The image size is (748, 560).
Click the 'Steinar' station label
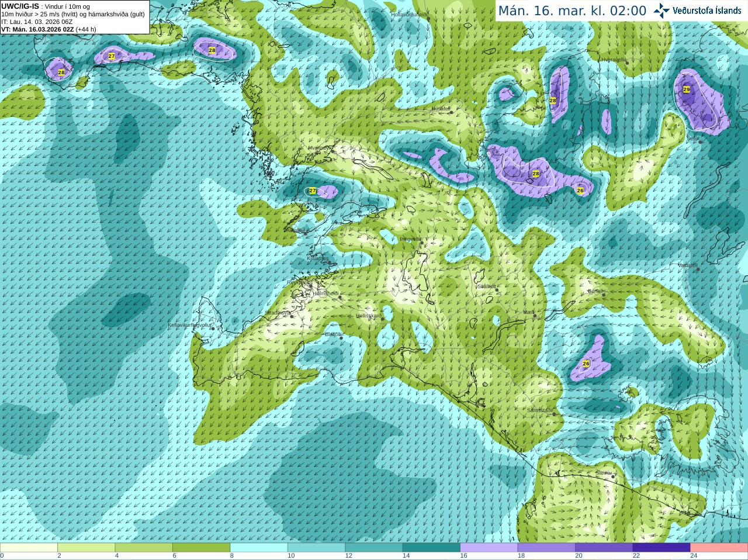(x=604, y=473)
